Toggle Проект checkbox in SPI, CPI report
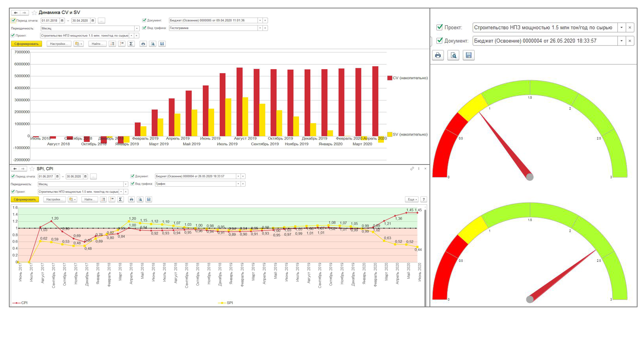This screenshot has width=644, height=362. click(13, 192)
